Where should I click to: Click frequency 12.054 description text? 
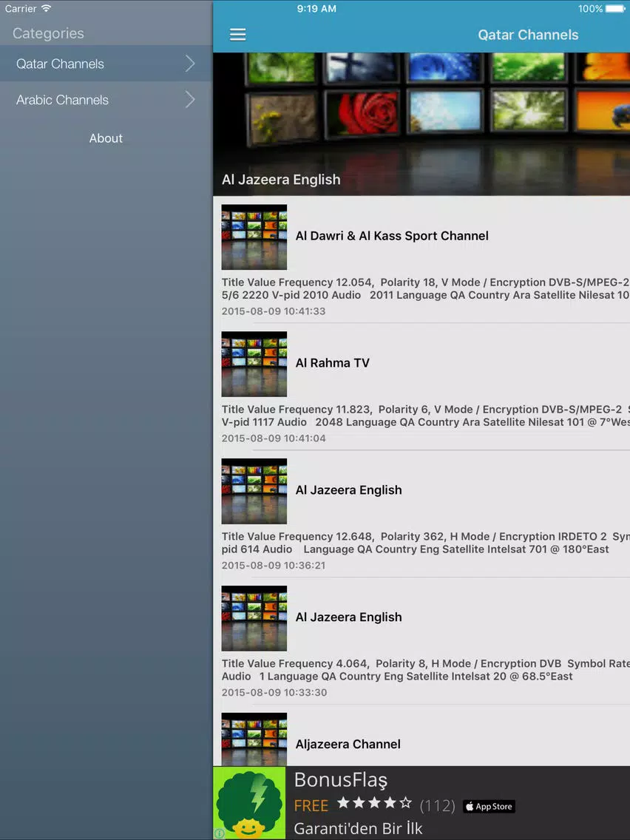tap(426, 288)
